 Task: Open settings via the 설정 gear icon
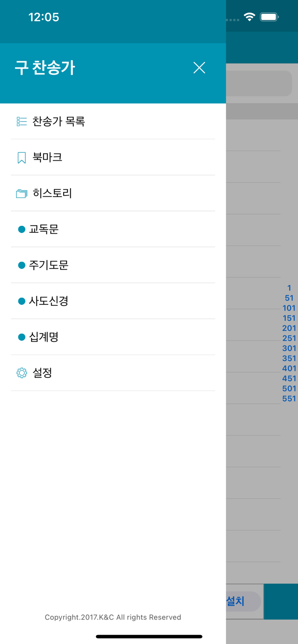tap(22, 373)
